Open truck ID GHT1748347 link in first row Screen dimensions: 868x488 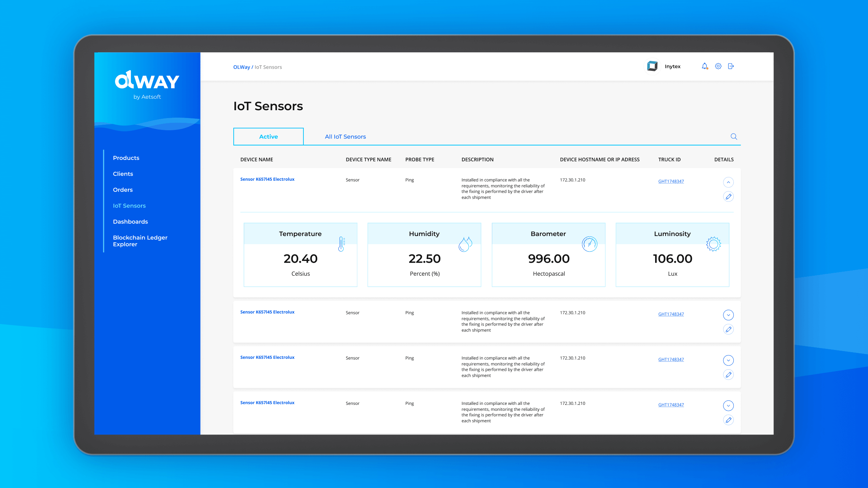671,181
